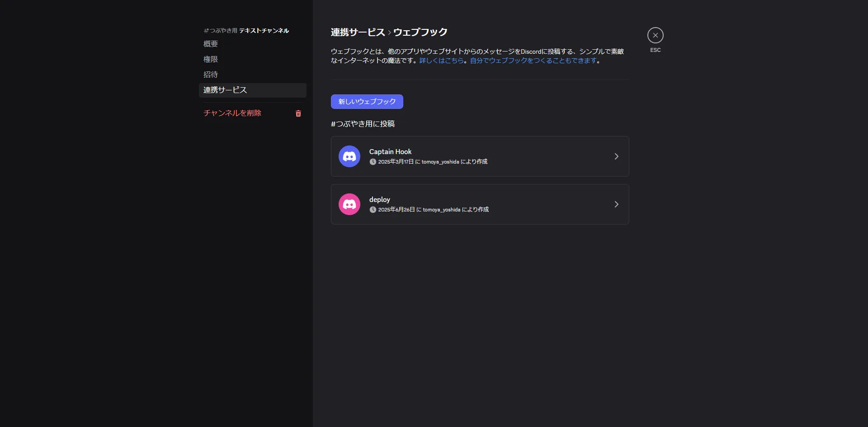This screenshot has width=868, height=427.
Task: Click the ウェブフック breadcrumb title
Action: coord(420,32)
